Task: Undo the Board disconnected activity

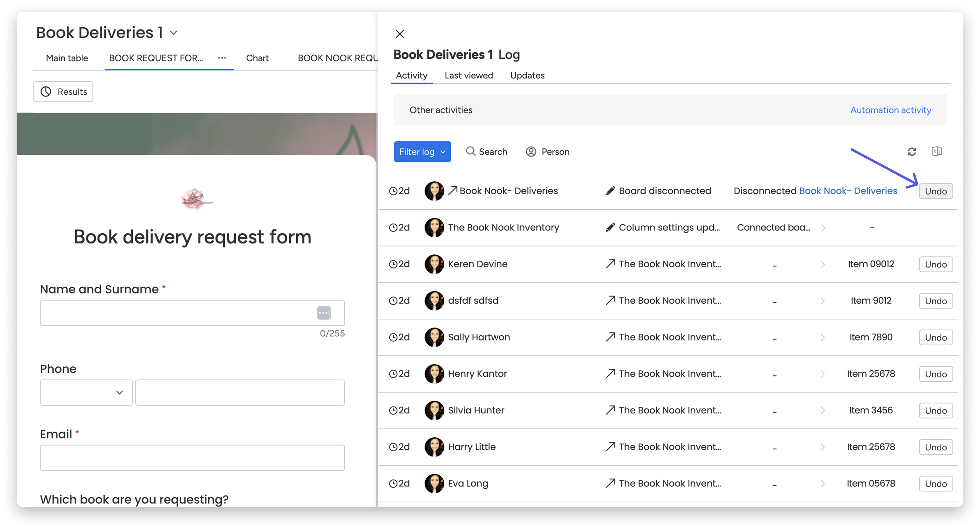Action: point(936,191)
